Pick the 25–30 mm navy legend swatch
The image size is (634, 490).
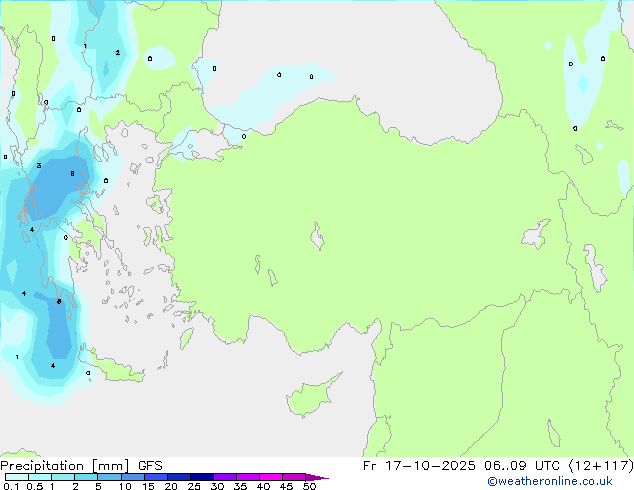(201, 477)
